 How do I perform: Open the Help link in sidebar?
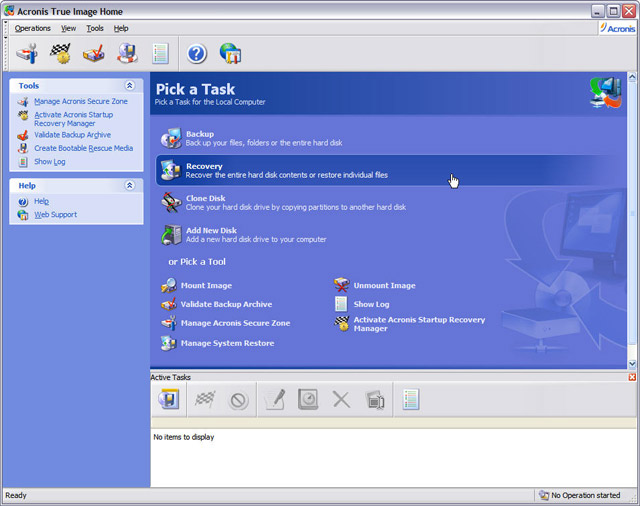(41, 201)
